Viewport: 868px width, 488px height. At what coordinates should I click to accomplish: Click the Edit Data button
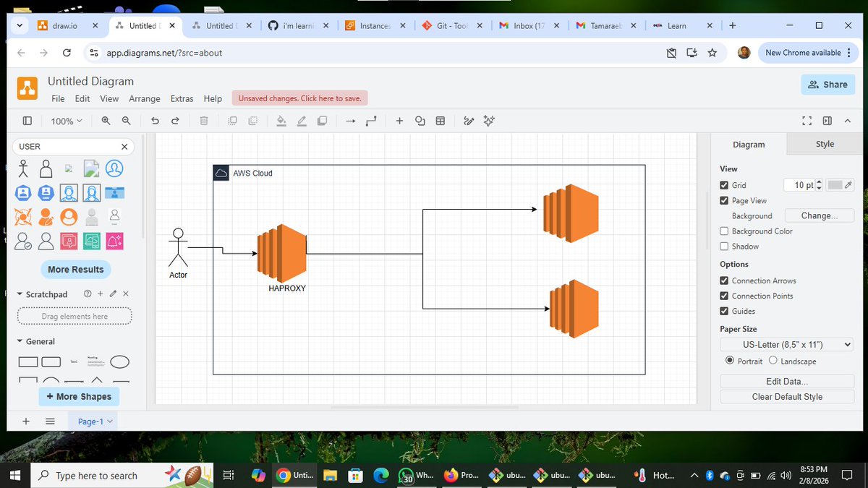(x=787, y=381)
